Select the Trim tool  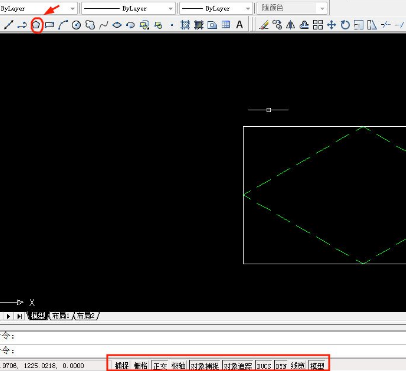click(x=386, y=25)
